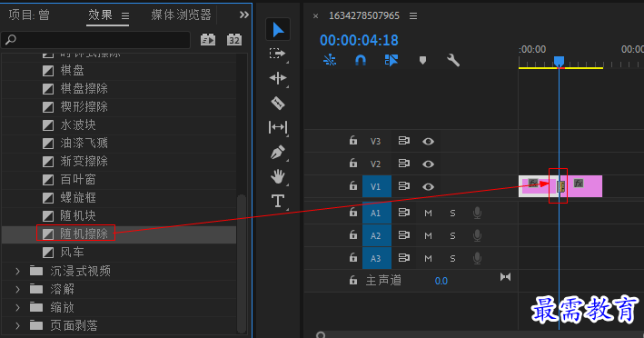
Task: Switch to the 媒体浏览器 tab
Action: 181,15
